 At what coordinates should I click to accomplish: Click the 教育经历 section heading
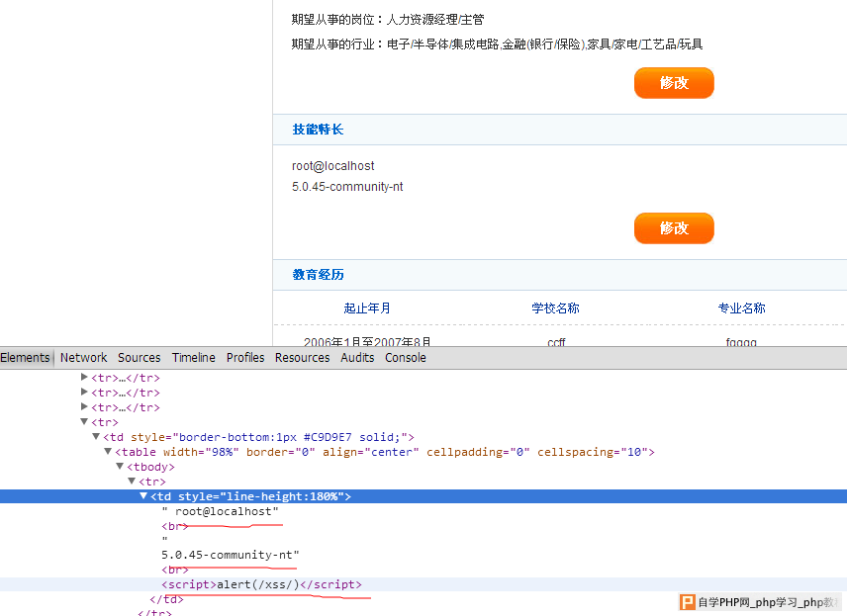[318, 274]
